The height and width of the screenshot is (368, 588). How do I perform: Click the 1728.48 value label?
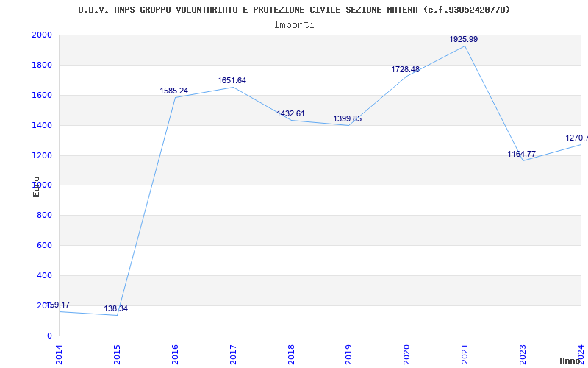[x=406, y=70]
